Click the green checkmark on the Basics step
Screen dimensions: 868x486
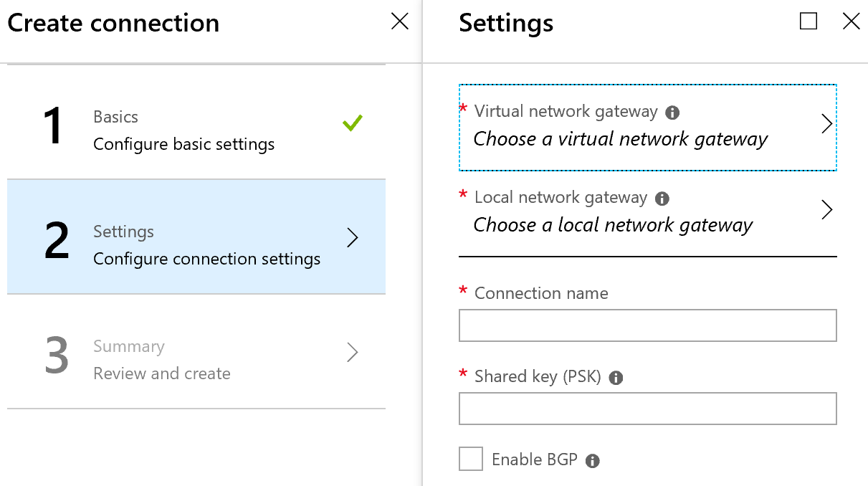[353, 123]
